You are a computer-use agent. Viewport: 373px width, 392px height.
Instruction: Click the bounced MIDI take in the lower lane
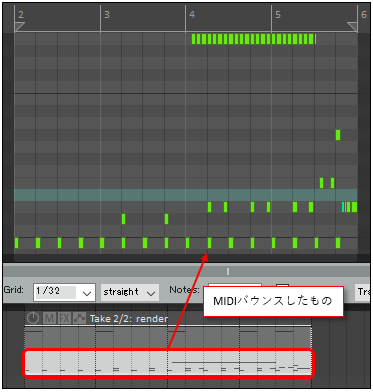pyautogui.click(x=168, y=363)
